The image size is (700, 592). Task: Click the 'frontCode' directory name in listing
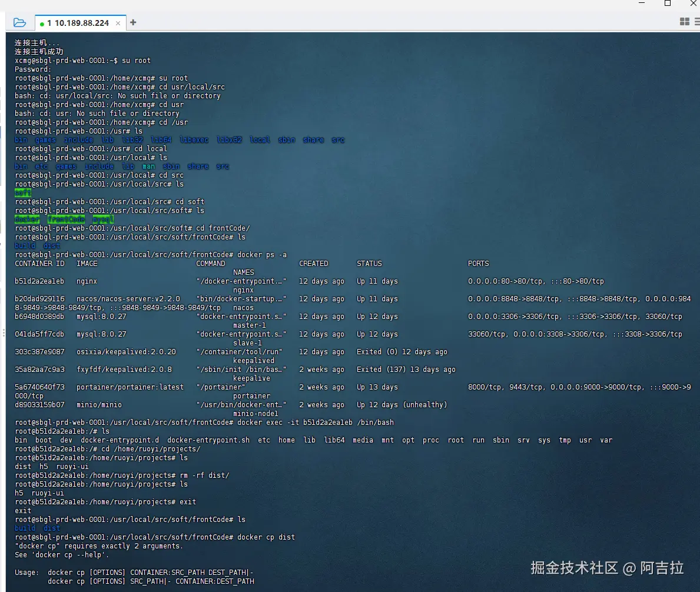tap(66, 219)
